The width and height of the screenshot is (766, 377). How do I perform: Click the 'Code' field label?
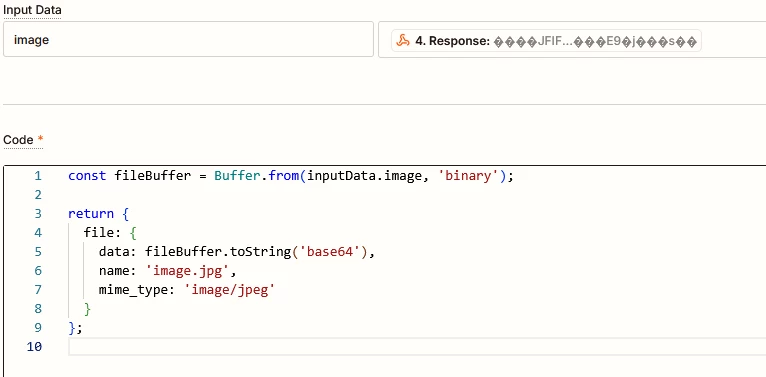pyautogui.click(x=19, y=140)
